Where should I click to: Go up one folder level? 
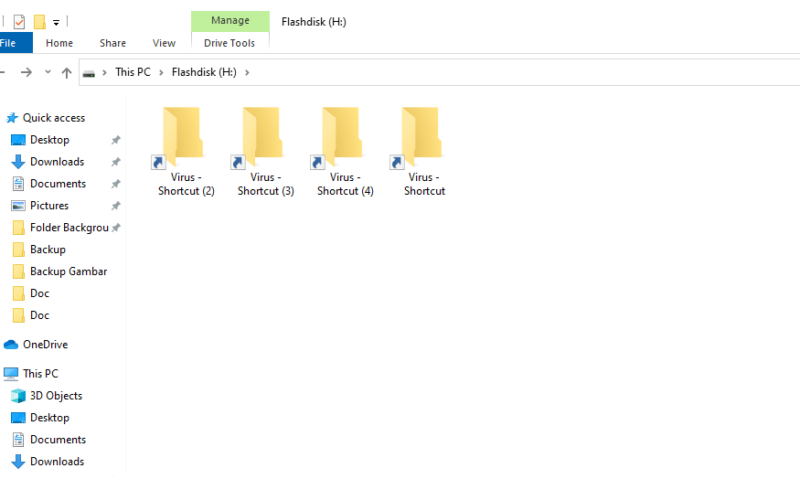[66, 72]
